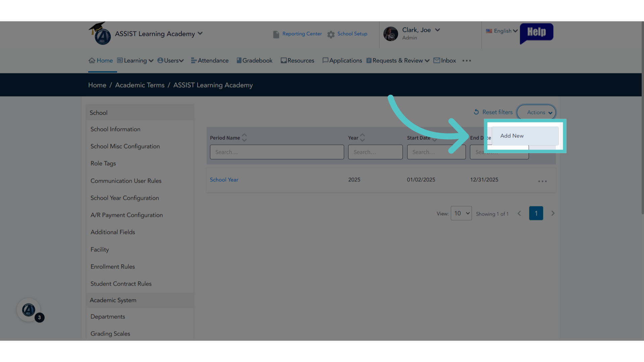The height and width of the screenshot is (362, 644).
Task: Sort by Year column arrows
Action: pyautogui.click(x=362, y=137)
